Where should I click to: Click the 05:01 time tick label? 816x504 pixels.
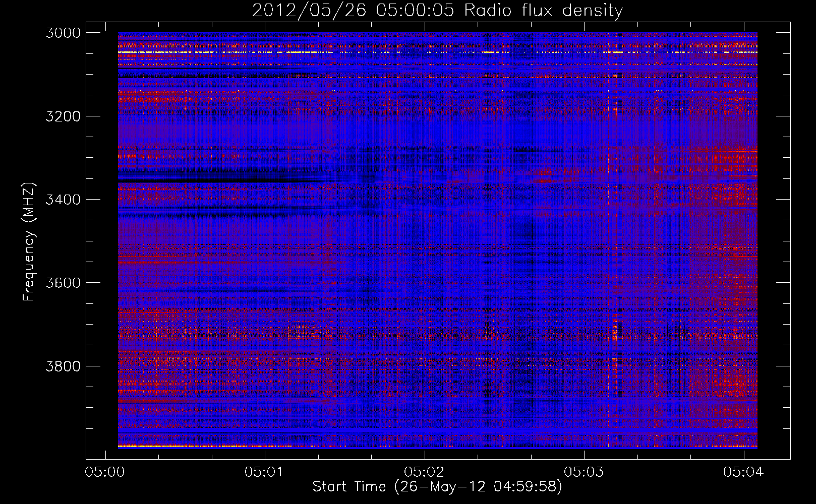(x=265, y=472)
